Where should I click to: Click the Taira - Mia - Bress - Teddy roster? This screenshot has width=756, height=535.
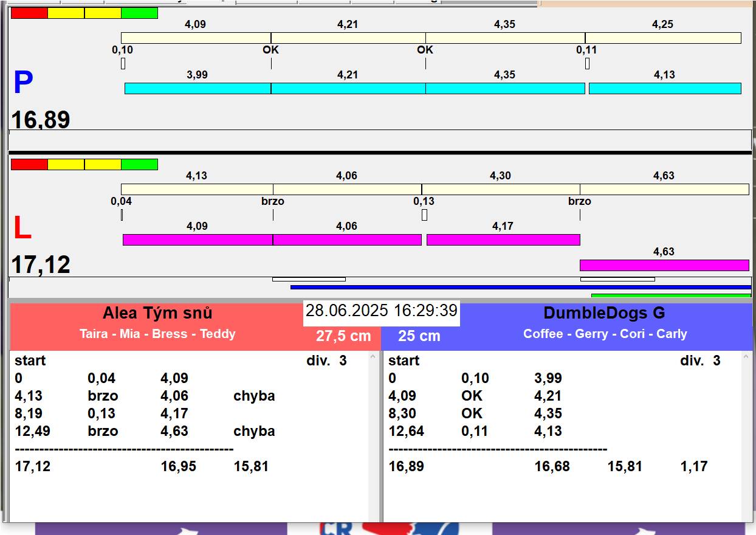157,334
